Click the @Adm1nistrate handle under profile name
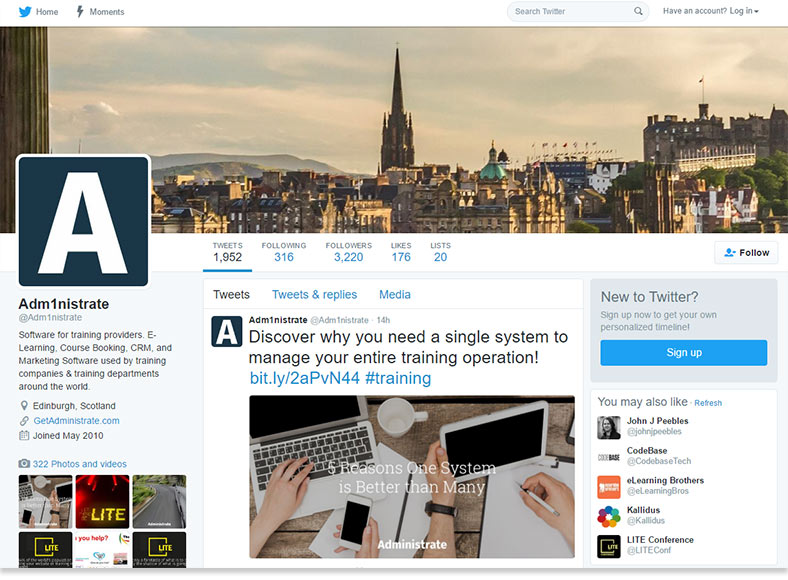 (50, 318)
